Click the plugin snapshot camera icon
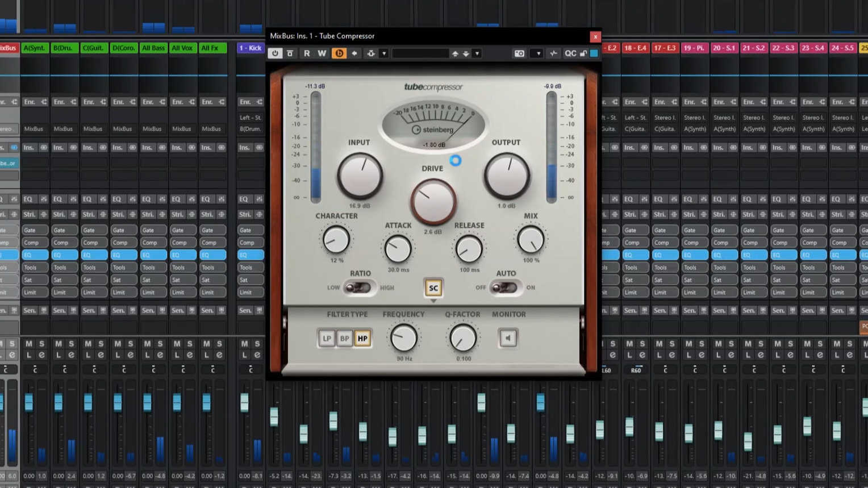868x488 pixels. (519, 53)
